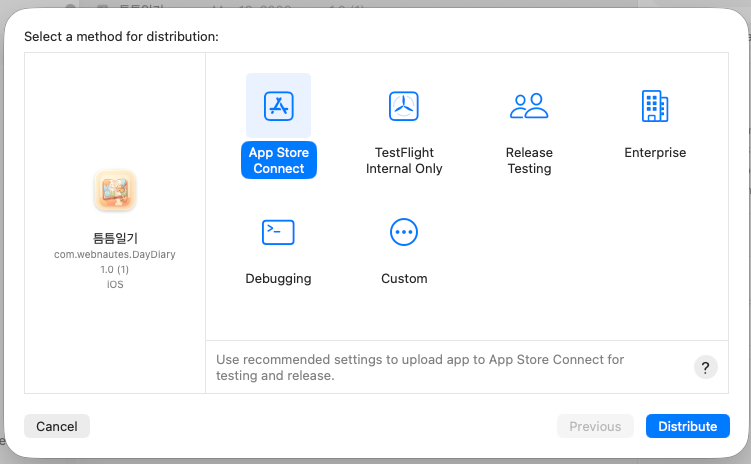Click the 틈틈일기 app name text
751x464 pixels.
tap(115, 238)
